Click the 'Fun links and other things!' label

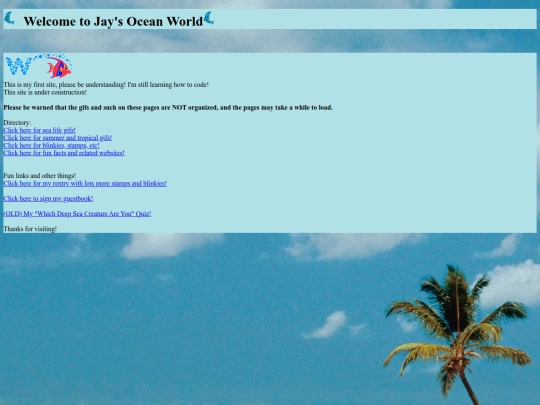[40, 176]
